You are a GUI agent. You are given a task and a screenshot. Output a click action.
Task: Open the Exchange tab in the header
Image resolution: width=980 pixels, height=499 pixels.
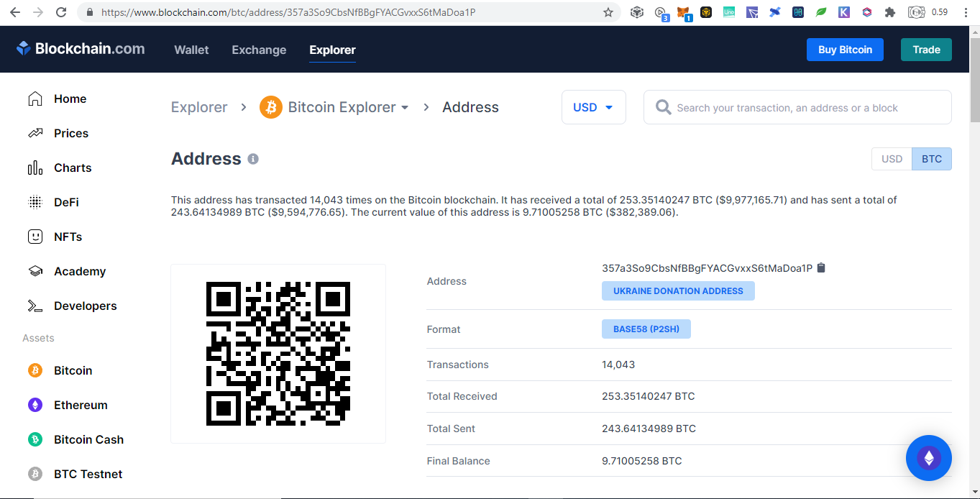pos(259,50)
